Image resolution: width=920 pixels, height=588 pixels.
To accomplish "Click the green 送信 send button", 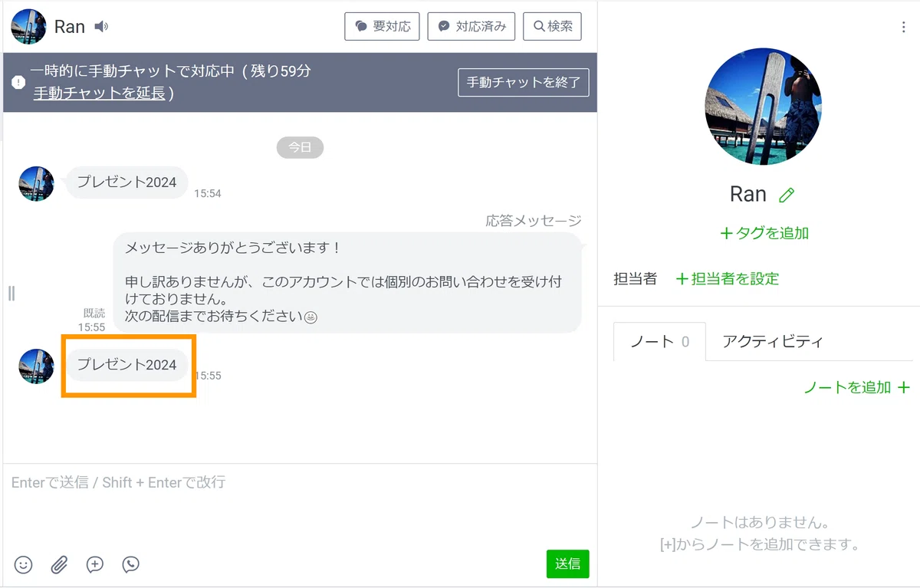I will click(568, 563).
